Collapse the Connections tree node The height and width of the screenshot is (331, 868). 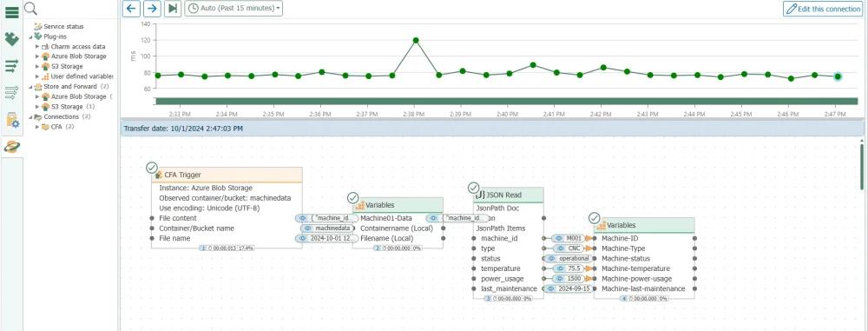click(x=31, y=117)
